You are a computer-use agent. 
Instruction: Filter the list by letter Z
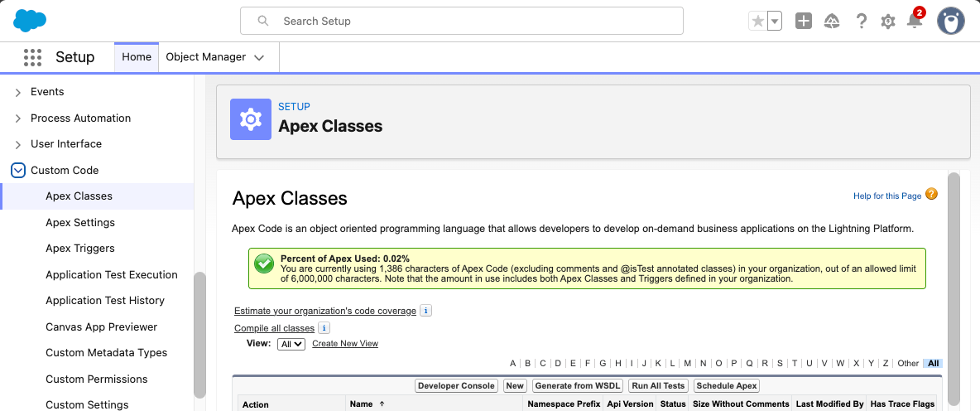(886, 364)
